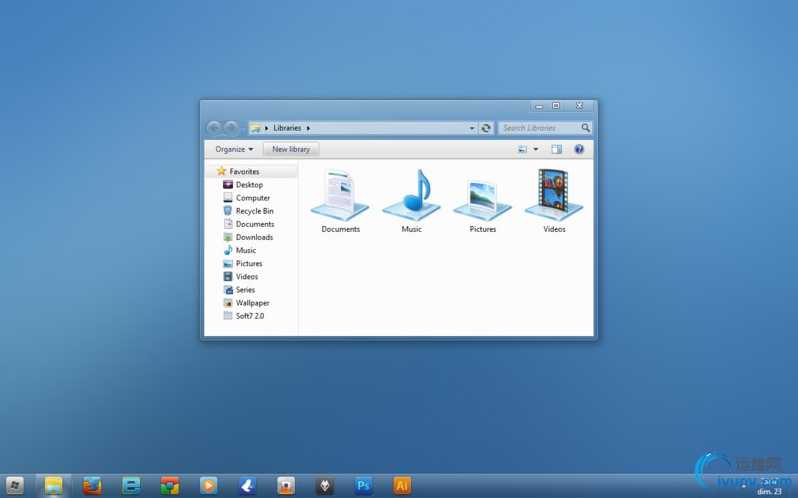Go back with the navigation arrow

tap(214, 128)
